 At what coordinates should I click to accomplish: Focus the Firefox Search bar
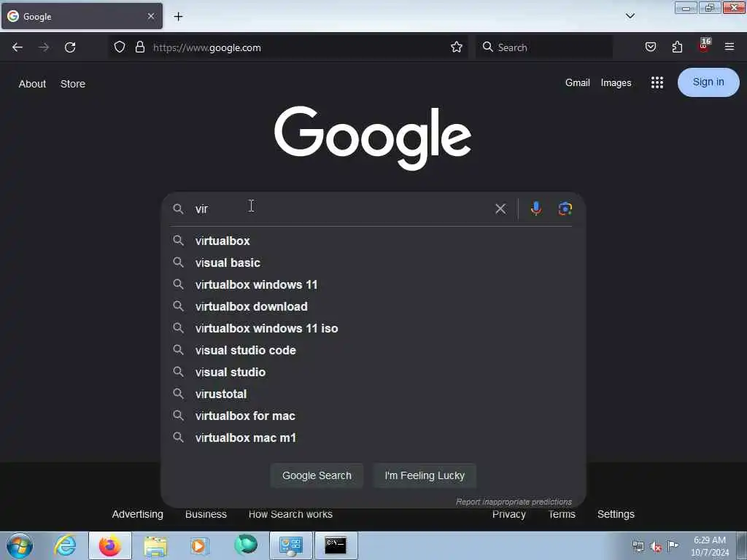(x=544, y=47)
